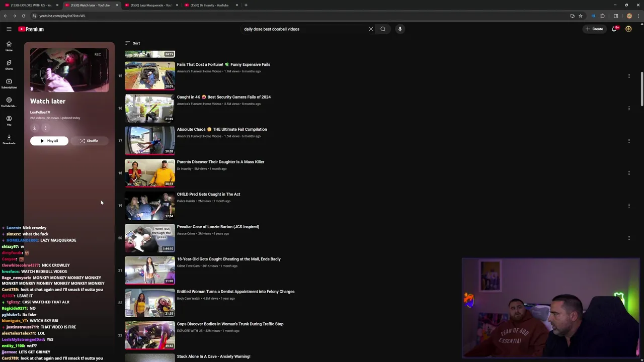The height and width of the screenshot is (362, 644).
Task: Click the Create button
Action: [x=594, y=29]
